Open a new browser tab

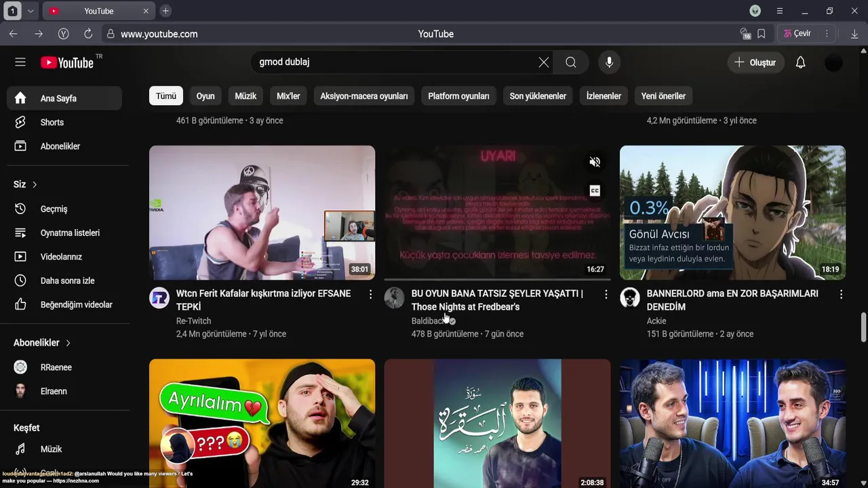165,11
